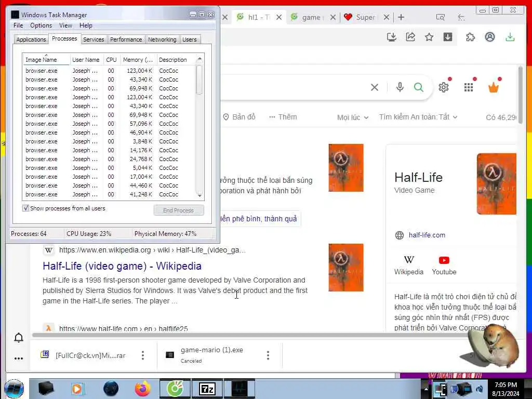Open options for game-mario (1).exe download
Screen dimensions: 532x399
tap(268, 355)
